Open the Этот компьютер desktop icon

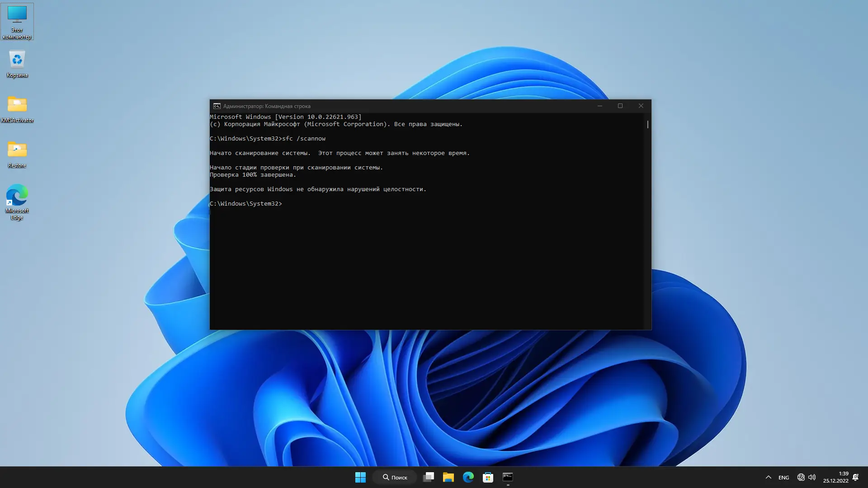(x=17, y=21)
